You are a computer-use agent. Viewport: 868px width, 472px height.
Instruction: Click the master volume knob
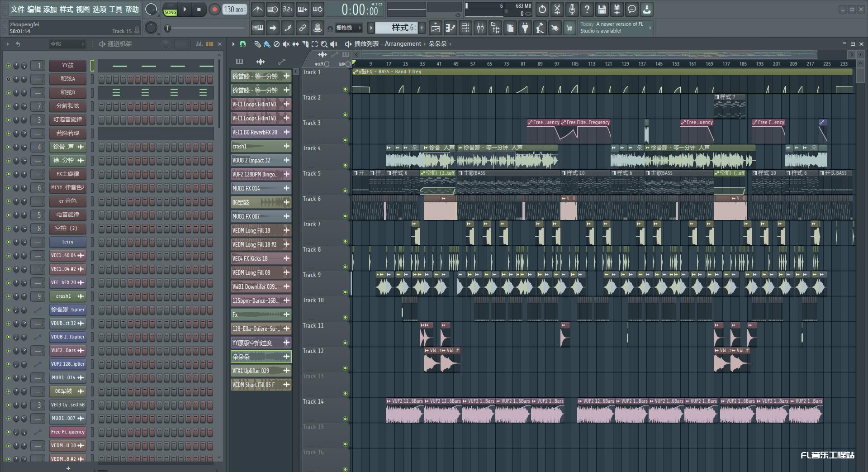click(151, 9)
